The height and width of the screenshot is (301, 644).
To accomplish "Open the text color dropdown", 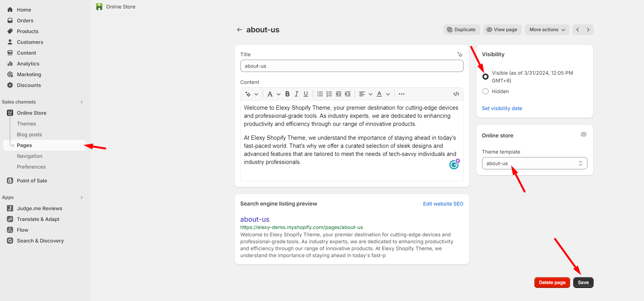I will [x=383, y=94].
